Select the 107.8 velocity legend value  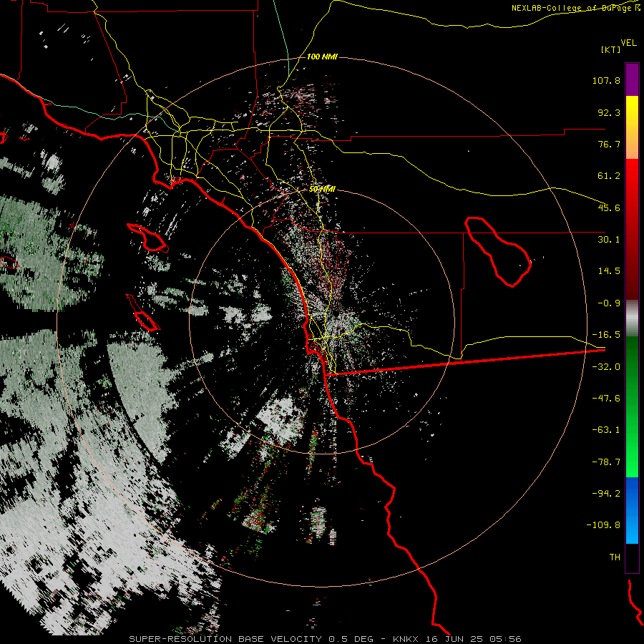606,80
